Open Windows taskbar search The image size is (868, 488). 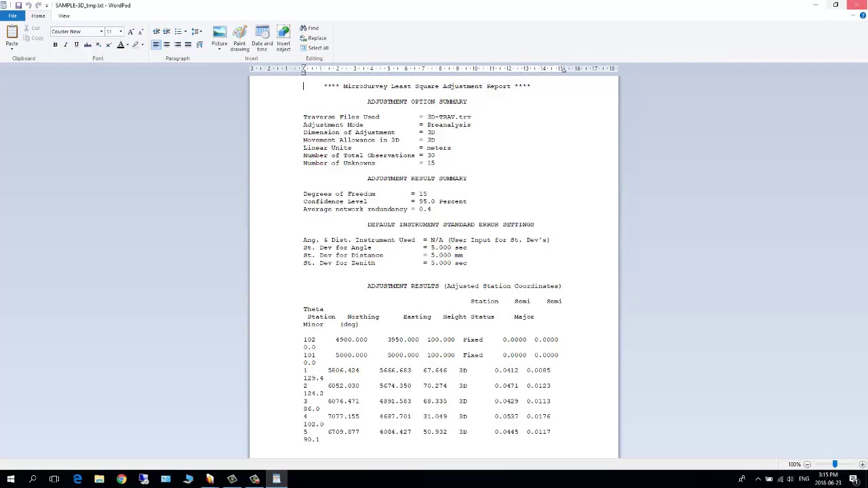tap(33, 479)
